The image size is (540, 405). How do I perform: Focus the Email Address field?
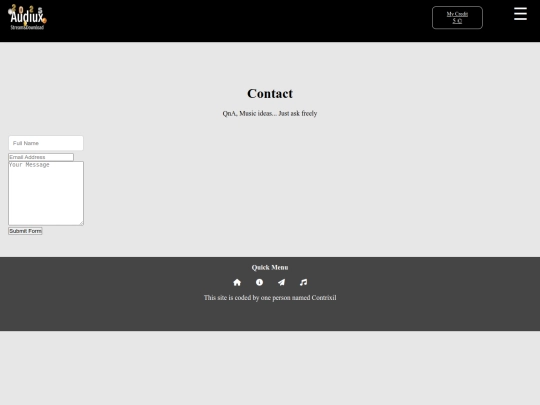click(x=41, y=157)
